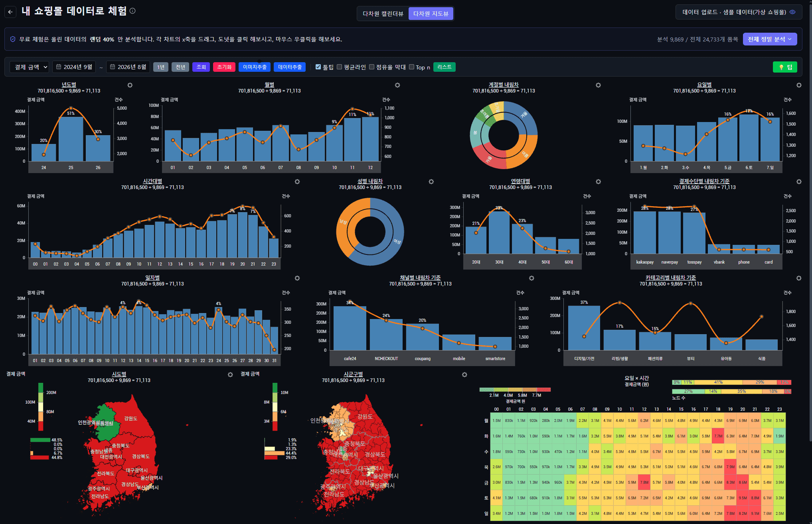
Task: Click the 월별 chart title link
Action: pos(269,85)
